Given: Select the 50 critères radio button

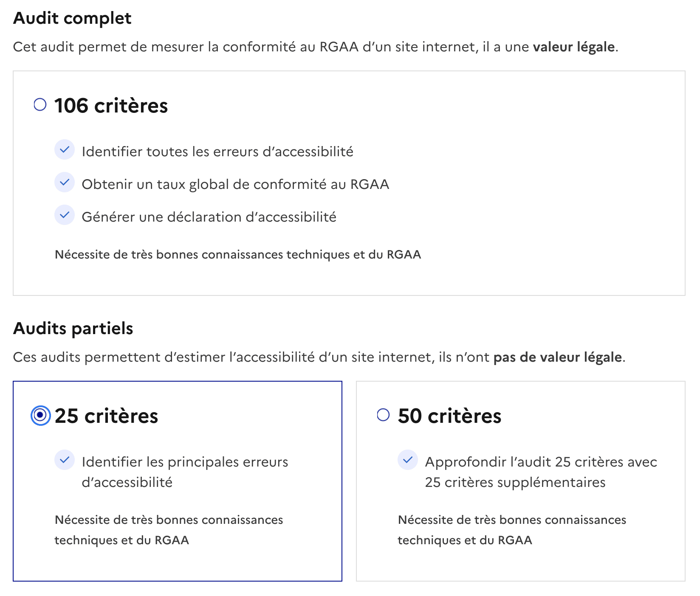Looking at the screenshot, I should point(383,415).
